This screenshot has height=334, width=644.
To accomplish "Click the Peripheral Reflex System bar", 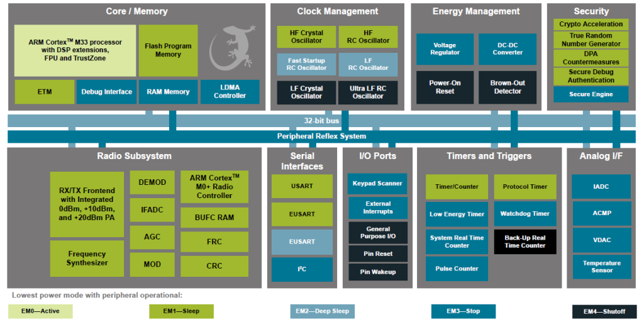I will pyautogui.click(x=321, y=136).
